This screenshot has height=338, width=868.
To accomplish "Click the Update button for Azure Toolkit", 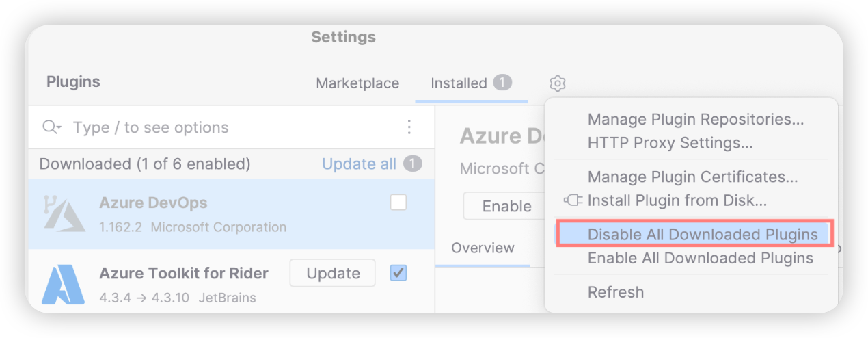I will click(333, 273).
